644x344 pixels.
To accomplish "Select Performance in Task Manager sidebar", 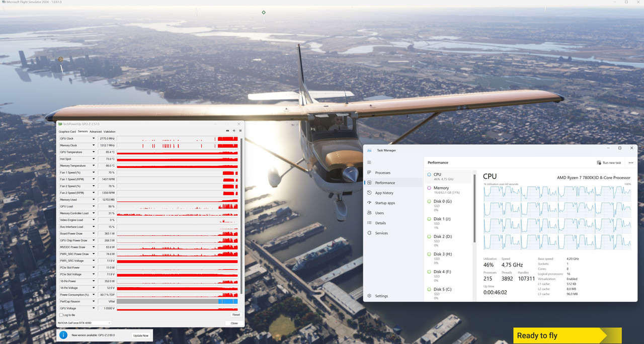I will [x=392, y=183].
